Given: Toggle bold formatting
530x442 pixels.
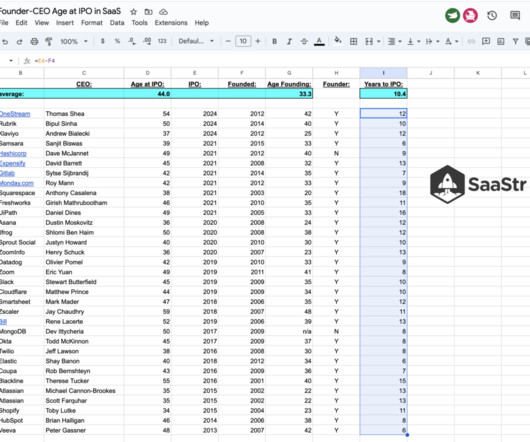Looking at the screenshot, I should point(274,41).
